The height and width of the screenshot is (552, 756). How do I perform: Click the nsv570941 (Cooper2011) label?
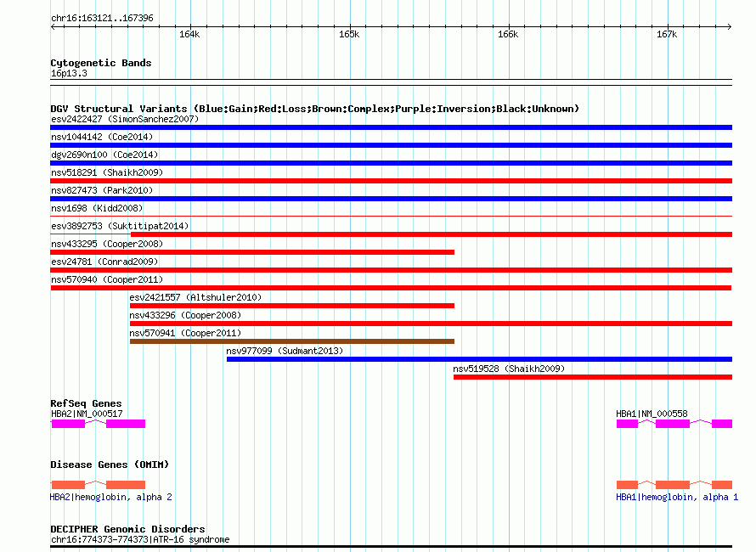(185, 333)
